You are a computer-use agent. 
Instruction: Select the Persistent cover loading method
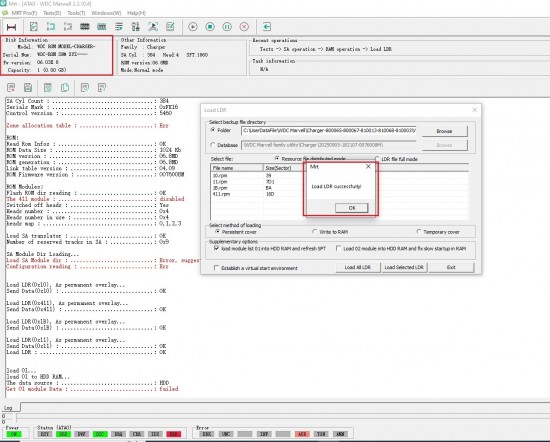click(217, 232)
